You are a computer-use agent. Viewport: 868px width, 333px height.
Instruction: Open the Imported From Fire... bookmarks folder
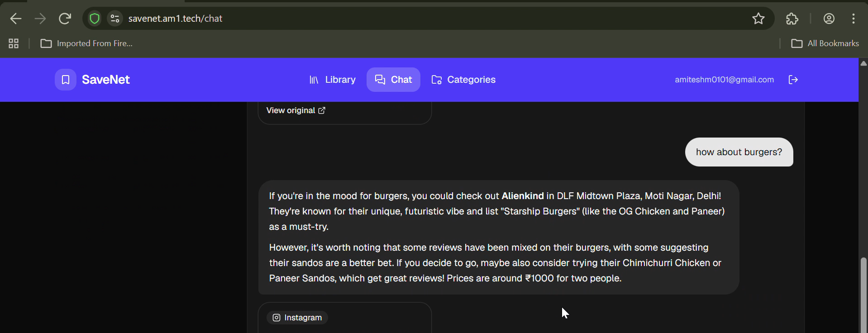(86, 43)
